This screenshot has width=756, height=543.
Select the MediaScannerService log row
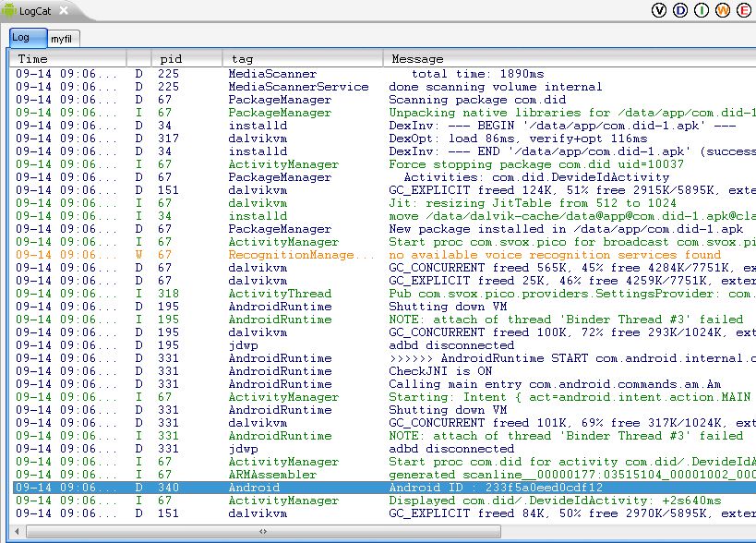pos(384,87)
